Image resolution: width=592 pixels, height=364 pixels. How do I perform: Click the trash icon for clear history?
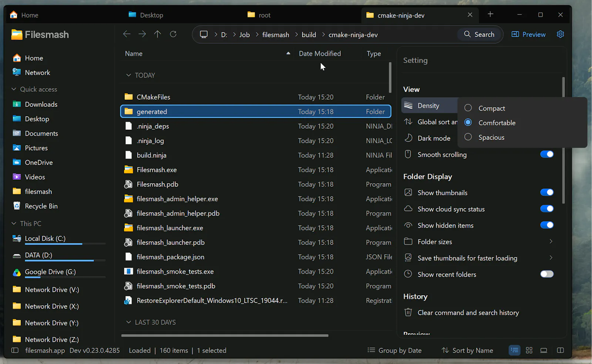[408, 312]
